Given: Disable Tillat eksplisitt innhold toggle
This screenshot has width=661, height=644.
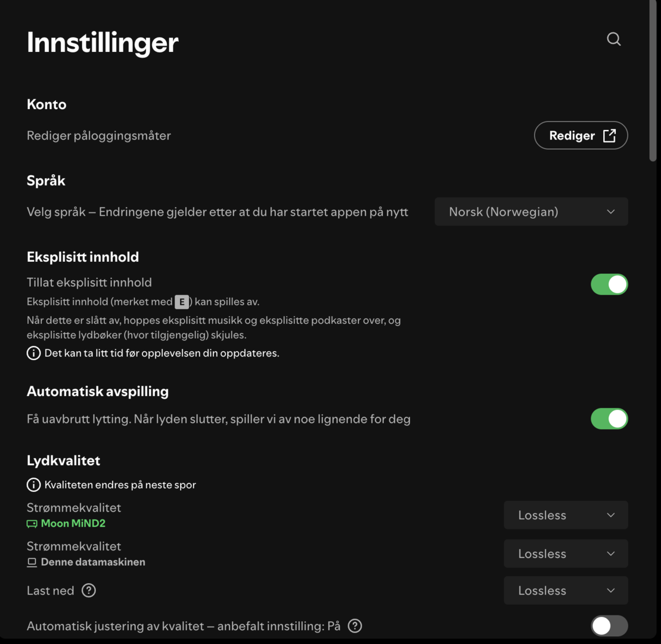Looking at the screenshot, I should 609,284.
